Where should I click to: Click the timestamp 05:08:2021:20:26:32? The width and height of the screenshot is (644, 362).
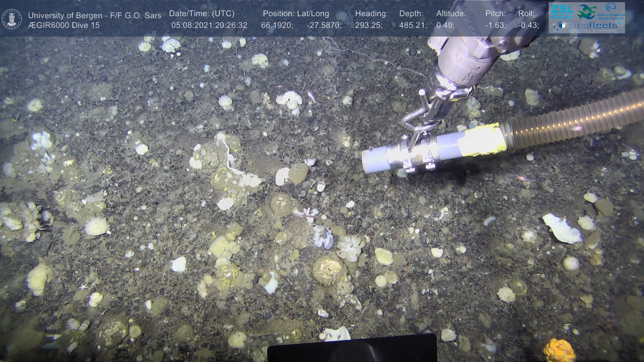pos(209,25)
